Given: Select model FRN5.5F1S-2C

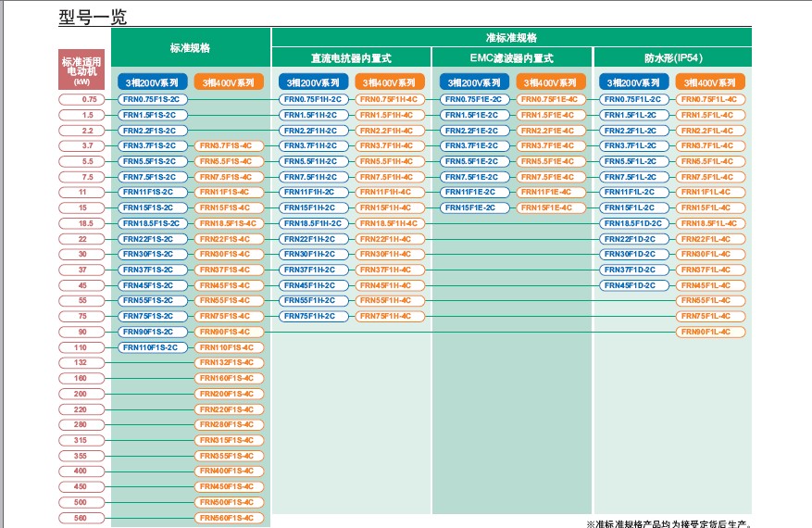Looking at the screenshot, I should [153, 162].
